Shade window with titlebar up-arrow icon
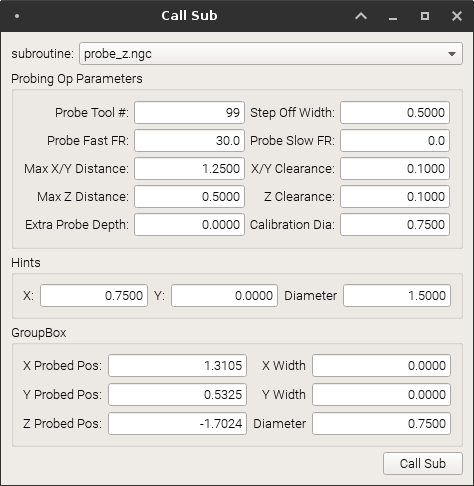 pos(361,16)
